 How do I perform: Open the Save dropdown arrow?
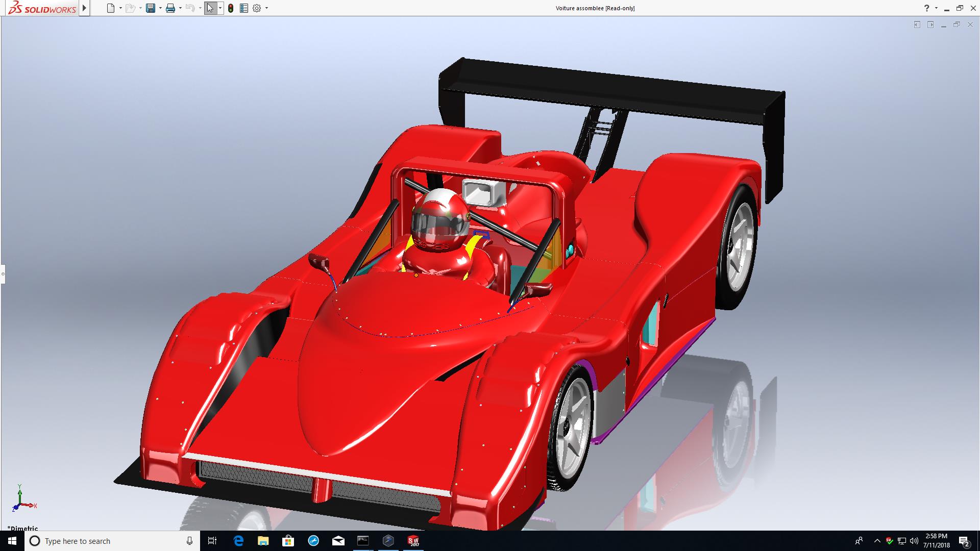click(160, 8)
